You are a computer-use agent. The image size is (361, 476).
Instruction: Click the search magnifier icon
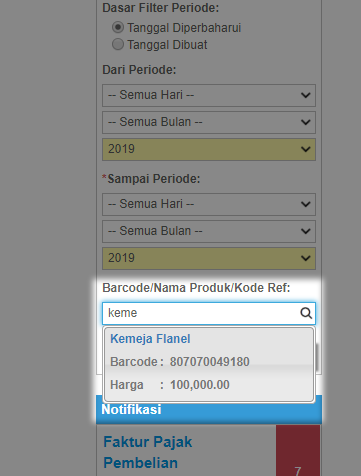point(306,313)
